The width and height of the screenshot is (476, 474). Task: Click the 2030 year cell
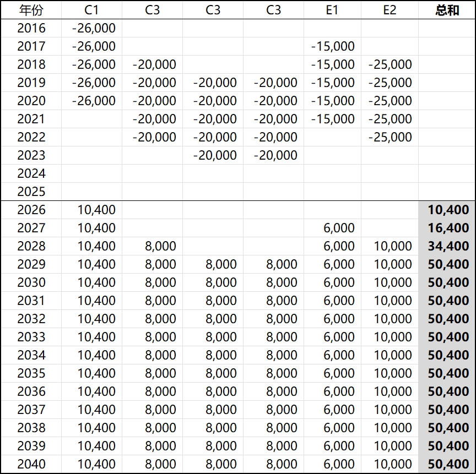tap(31, 282)
